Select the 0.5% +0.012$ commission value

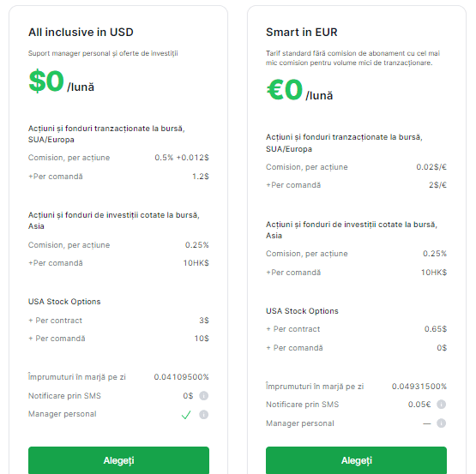pos(182,158)
